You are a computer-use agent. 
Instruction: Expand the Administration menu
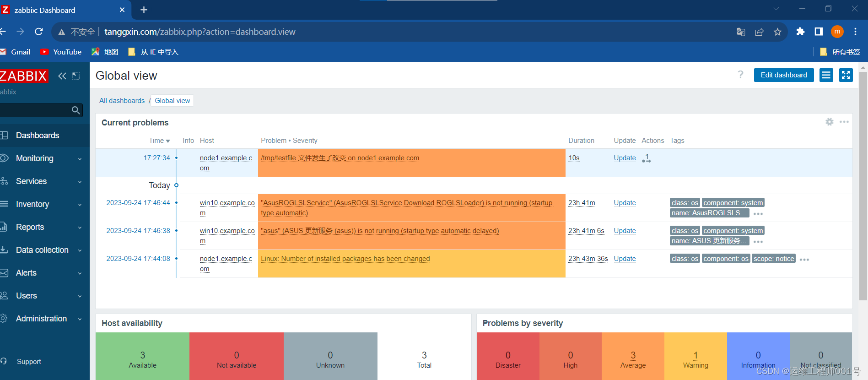pos(44,319)
